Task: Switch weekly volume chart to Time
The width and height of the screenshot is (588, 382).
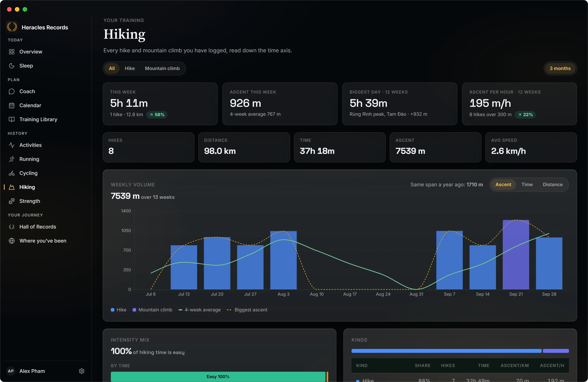Action: (527, 185)
